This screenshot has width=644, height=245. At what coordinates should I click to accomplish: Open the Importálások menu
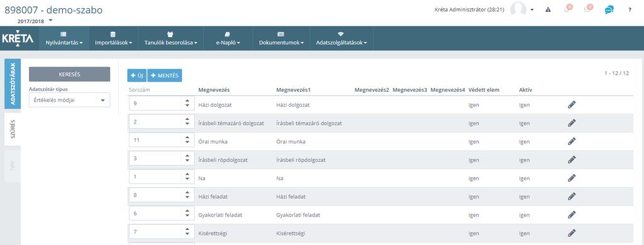[113, 38]
